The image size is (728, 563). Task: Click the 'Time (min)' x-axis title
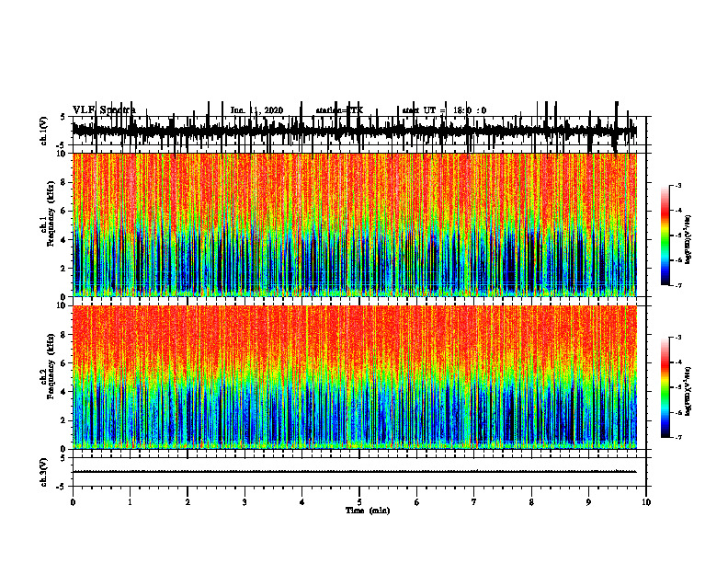[x=368, y=511]
